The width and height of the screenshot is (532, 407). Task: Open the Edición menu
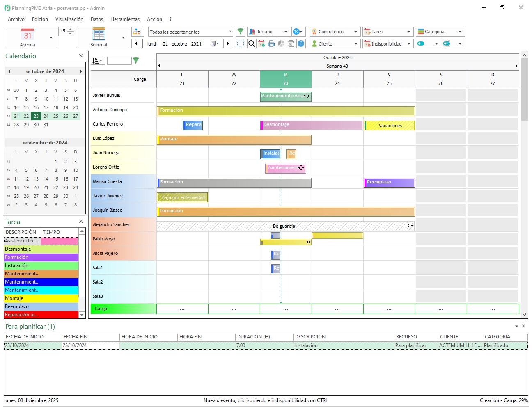click(x=40, y=19)
